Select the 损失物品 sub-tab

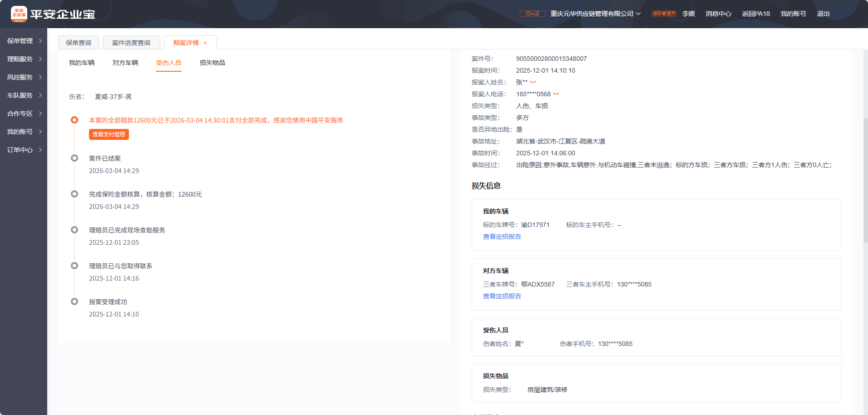pyautogui.click(x=212, y=63)
